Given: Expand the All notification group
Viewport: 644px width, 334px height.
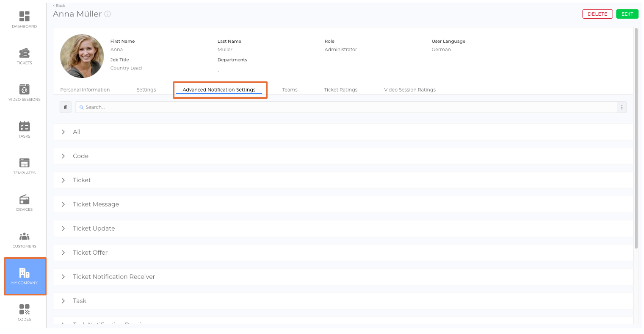Looking at the screenshot, I should pyautogui.click(x=63, y=132).
